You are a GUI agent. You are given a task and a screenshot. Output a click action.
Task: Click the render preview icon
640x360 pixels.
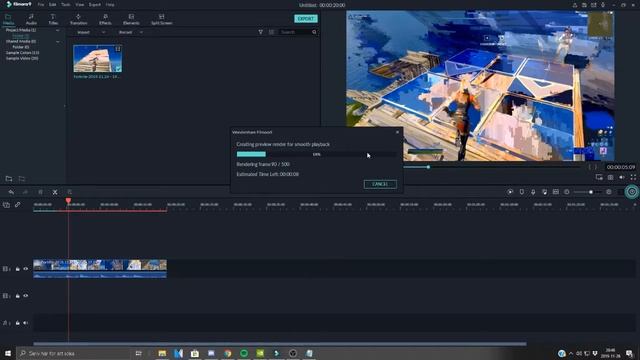coord(510,192)
